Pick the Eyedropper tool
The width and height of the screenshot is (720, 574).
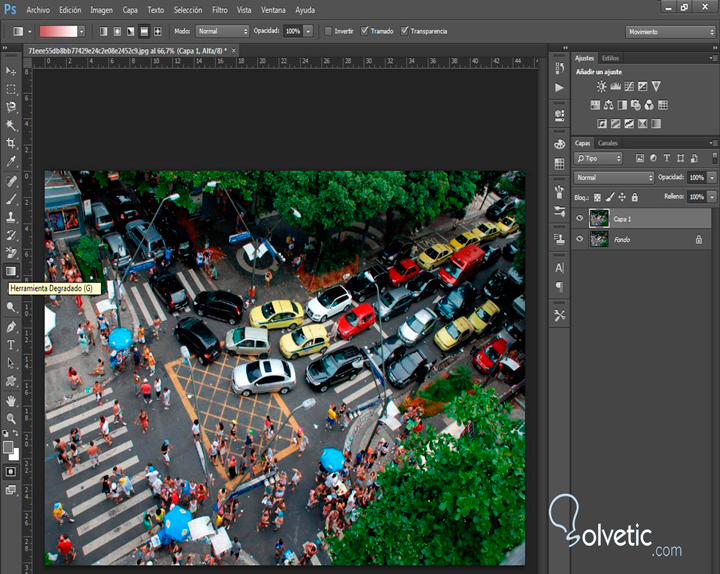(11, 161)
